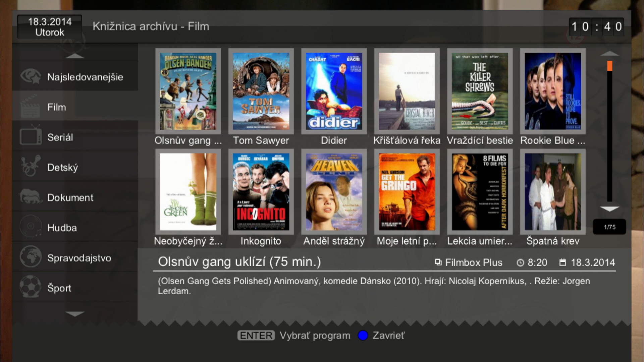Click the channel icon beside Filmbox Plus
644x362 pixels.
click(x=438, y=262)
